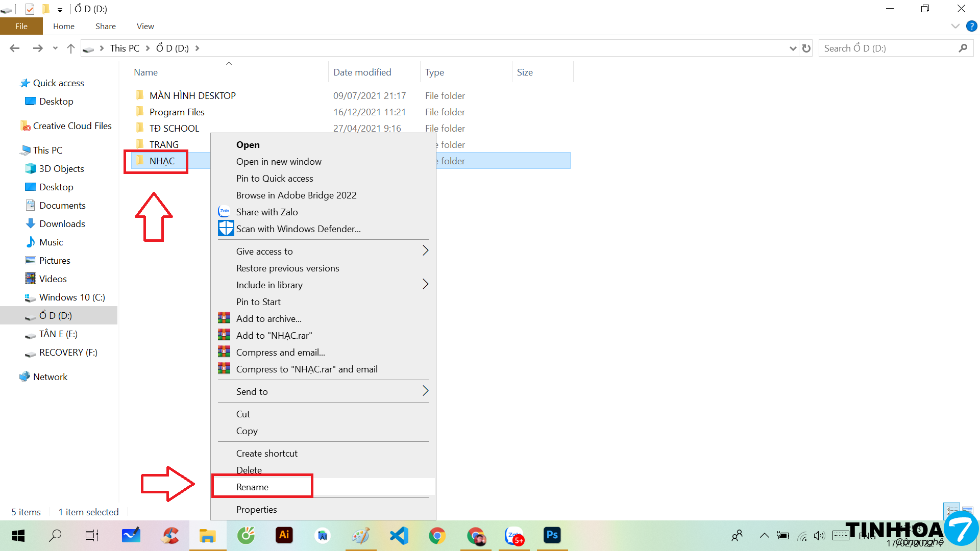This screenshot has width=980, height=551.
Task: Click the Windows Start button
Action: click(x=18, y=535)
